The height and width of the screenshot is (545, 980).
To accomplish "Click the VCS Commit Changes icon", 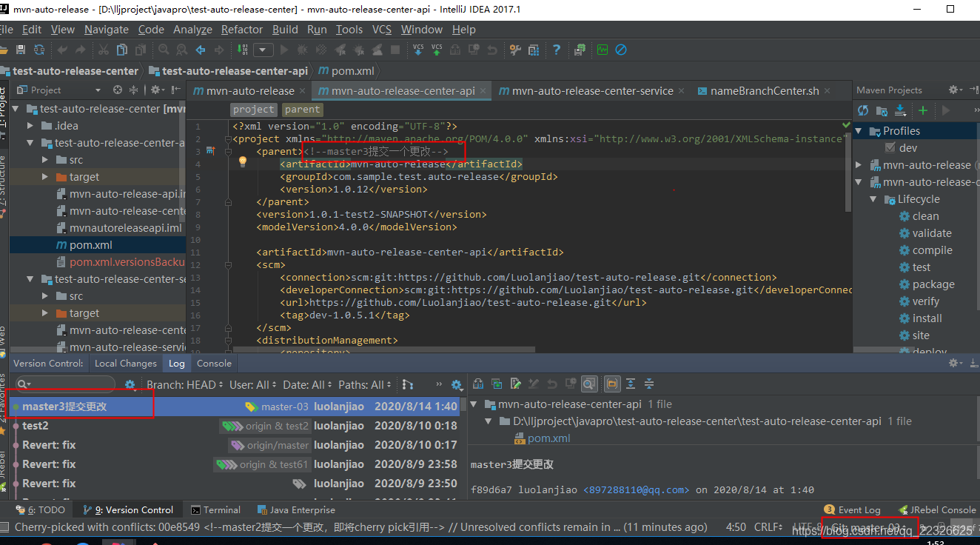I will [437, 50].
